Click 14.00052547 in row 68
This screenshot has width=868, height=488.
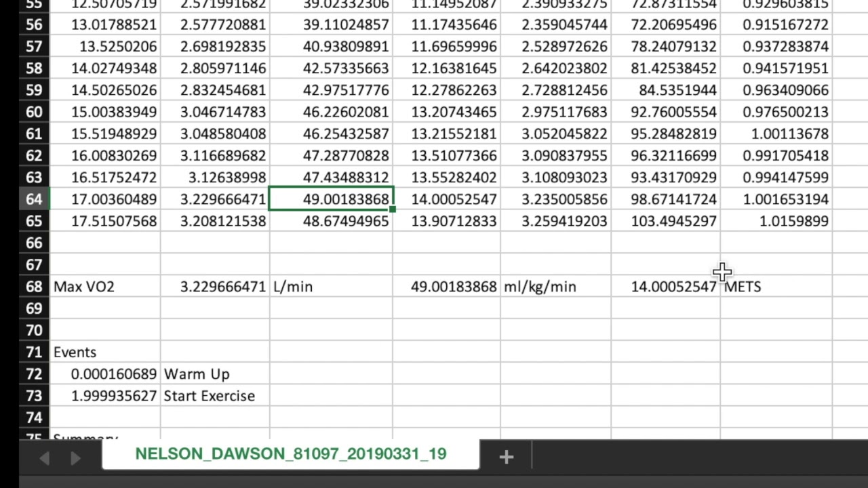click(x=666, y=287)
